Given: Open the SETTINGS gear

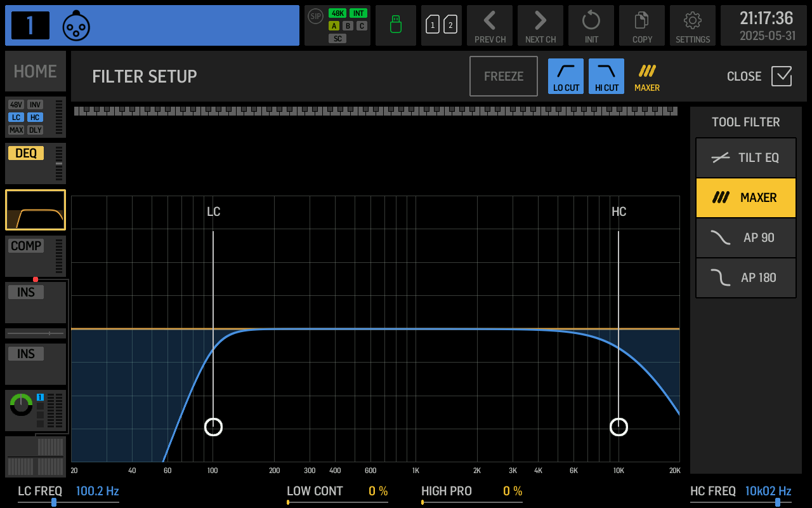Looking at the screenshot, I should point(693,25).
